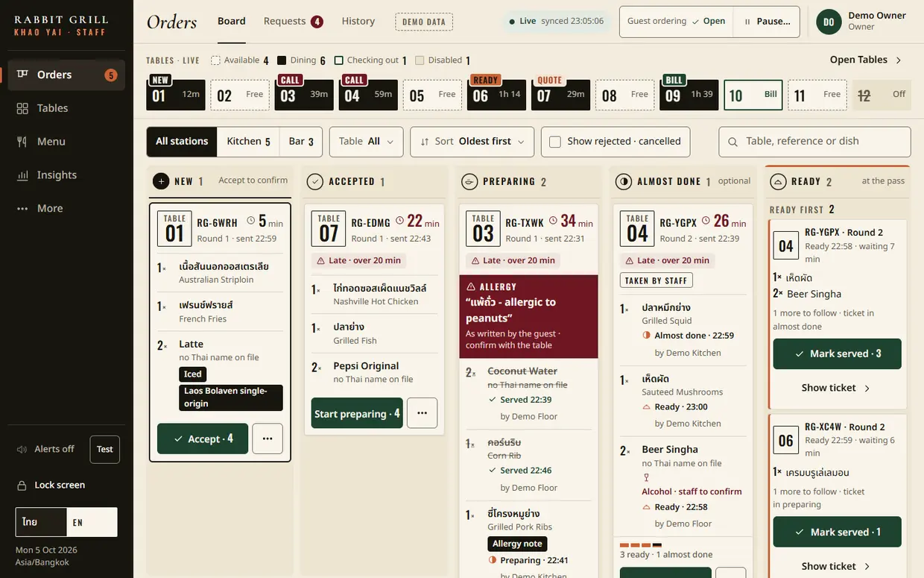Filter orders by Bar station
Image resolution: width=924 pixels, height=578 pixels.
click(x=301, y=142)
